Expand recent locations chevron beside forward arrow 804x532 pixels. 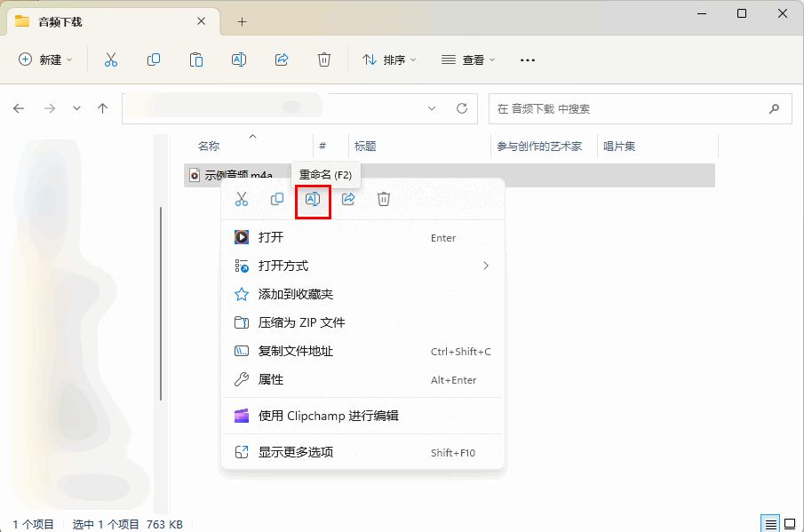(x=76, y=108)
